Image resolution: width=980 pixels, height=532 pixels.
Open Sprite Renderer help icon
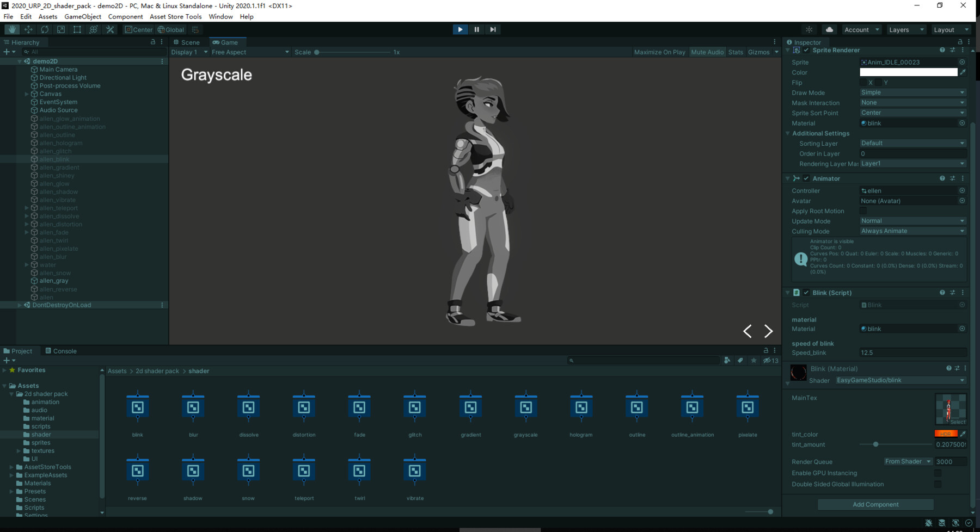pos(942,50)
